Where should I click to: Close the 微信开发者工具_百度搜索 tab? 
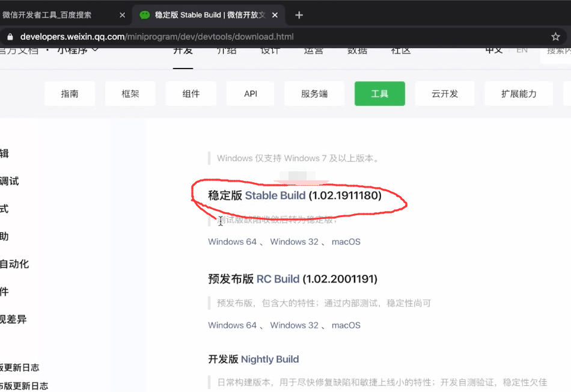pos(123,15)
